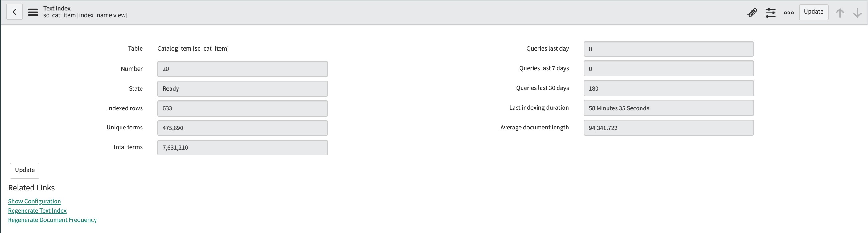Go to previous record arrow
The width and height of the screenshot is (868, 233).
click(840, 13)
